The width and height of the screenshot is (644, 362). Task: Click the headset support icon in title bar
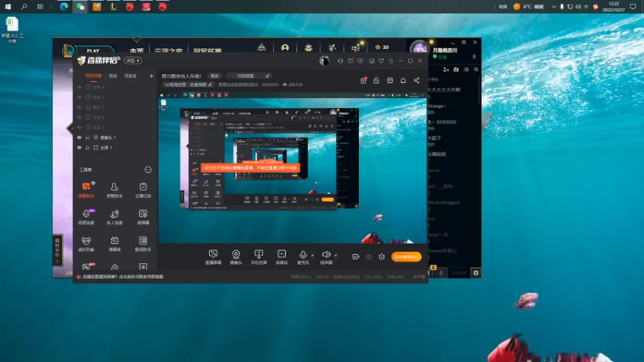[x=340, y=61]
